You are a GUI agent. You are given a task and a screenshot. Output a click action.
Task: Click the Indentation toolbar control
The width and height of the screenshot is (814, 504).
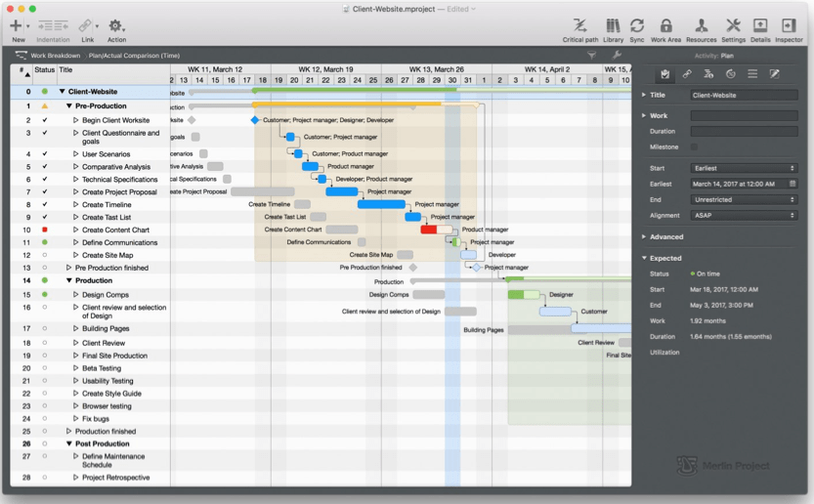[x=53, y=25]
